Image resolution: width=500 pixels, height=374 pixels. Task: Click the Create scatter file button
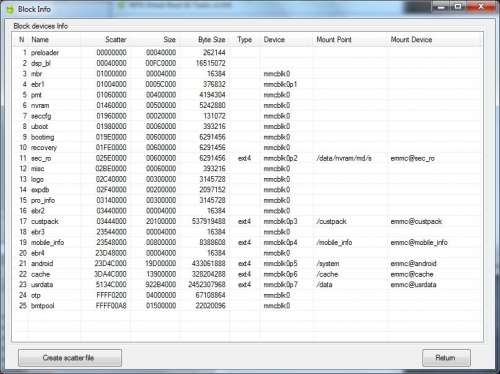(x=70, y=358)
